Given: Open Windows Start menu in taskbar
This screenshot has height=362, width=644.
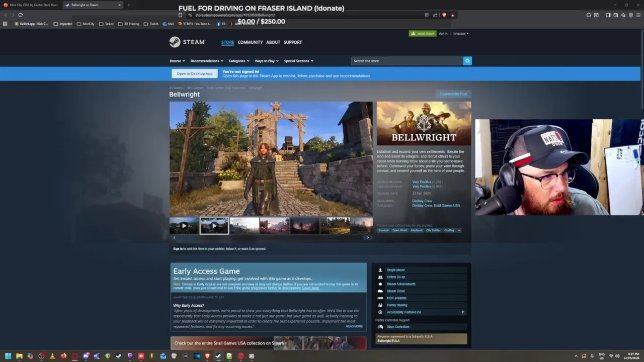Looking at the screenshot, I should 8,356.
